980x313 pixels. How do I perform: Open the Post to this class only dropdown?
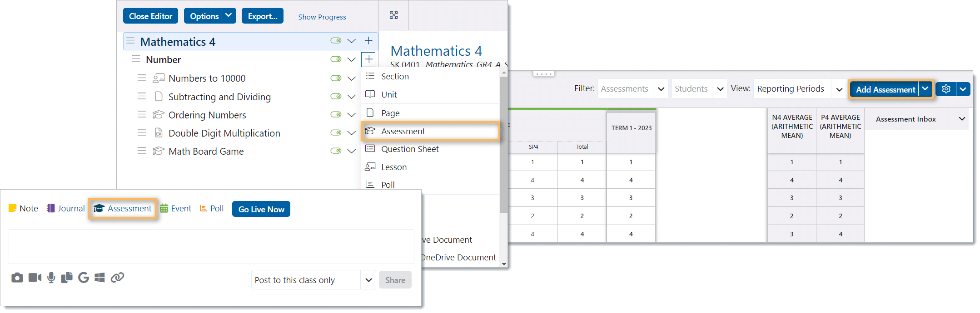click(x=368, y=280)
